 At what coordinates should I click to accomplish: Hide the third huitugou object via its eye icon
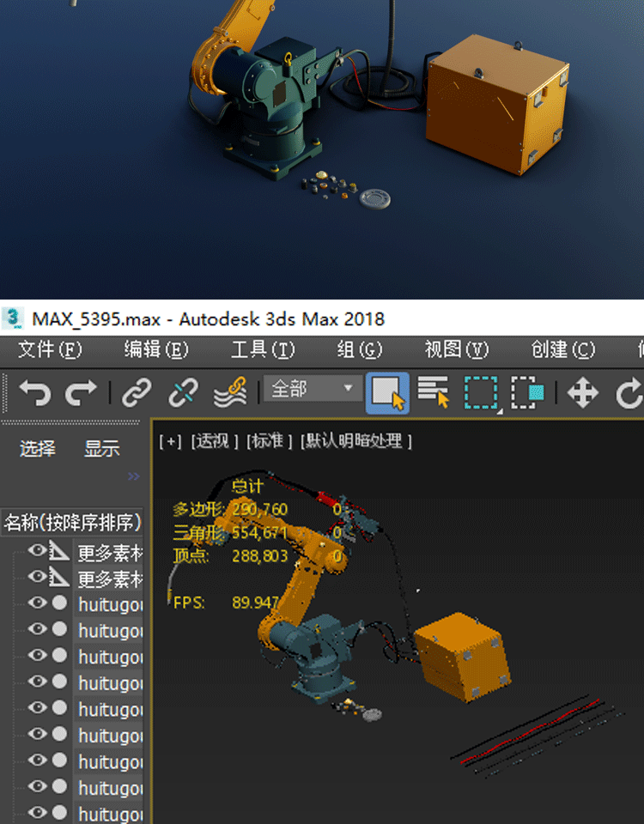pos(37,655)
